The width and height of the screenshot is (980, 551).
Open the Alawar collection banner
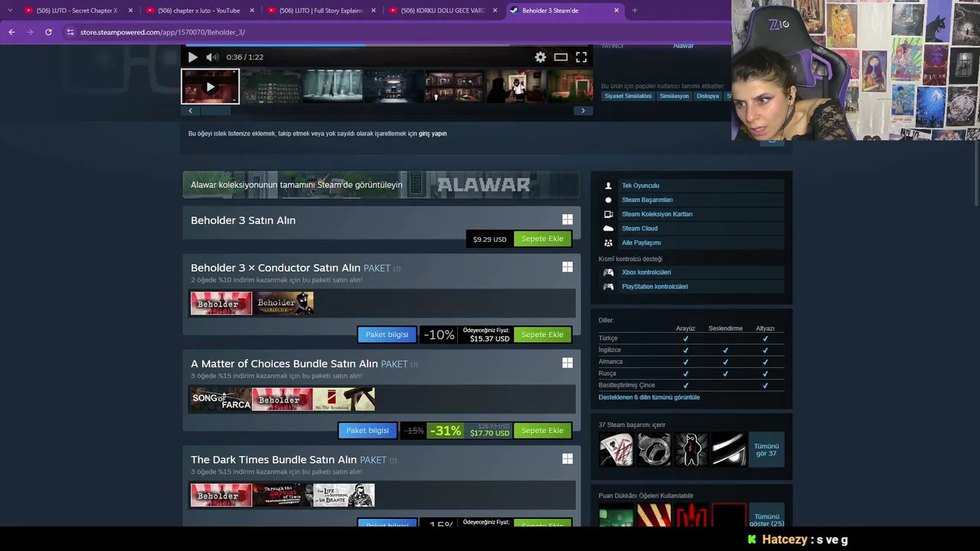tap(381, 184)
